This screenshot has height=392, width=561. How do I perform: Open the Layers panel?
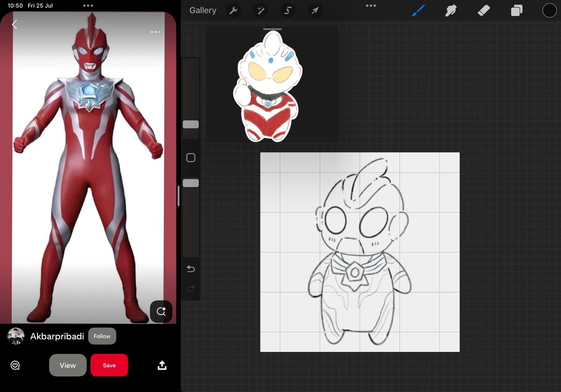click(x=517, y=10)
